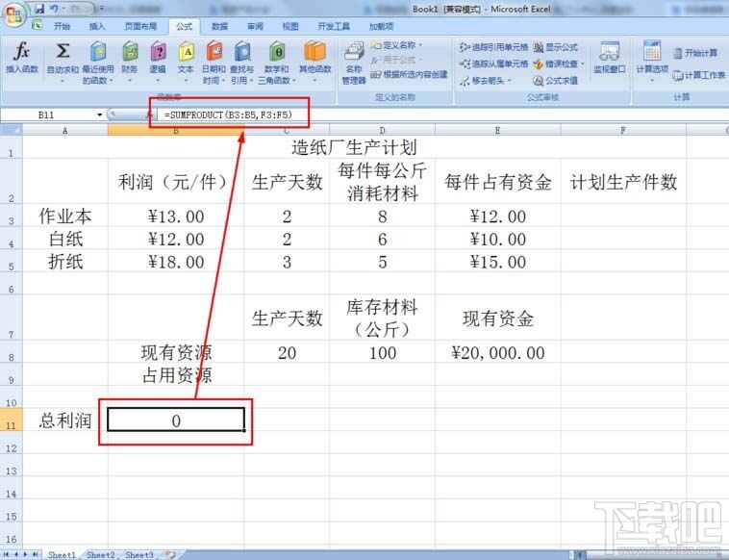Viewport: 729px width, 560px height.
Task: Open the Text functions book icon
Action: click(186, 51)
